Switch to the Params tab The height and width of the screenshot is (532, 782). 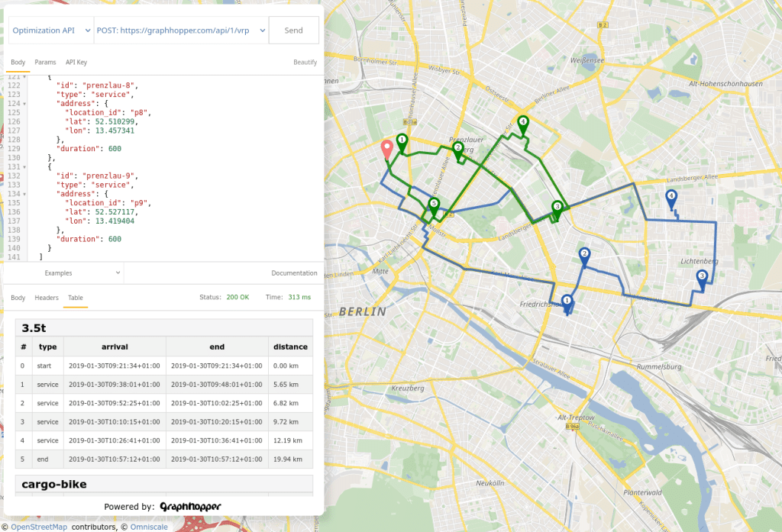(45, 62)
